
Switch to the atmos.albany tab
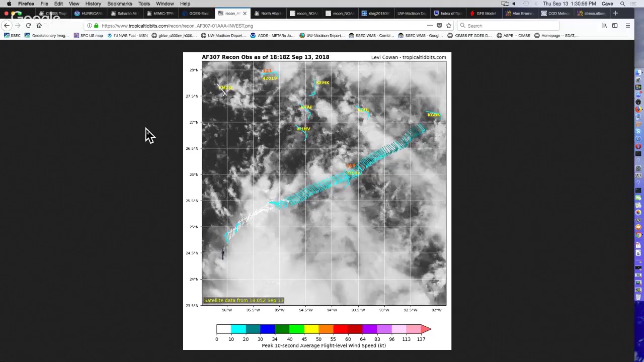pyautogui.click(x=591, y=13)
